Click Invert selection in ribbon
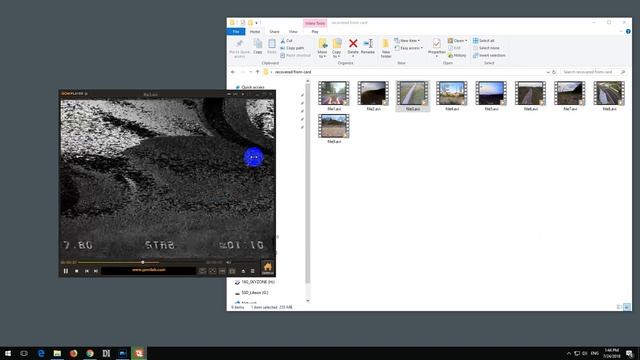The image size is (640, 360). [489, 56]
